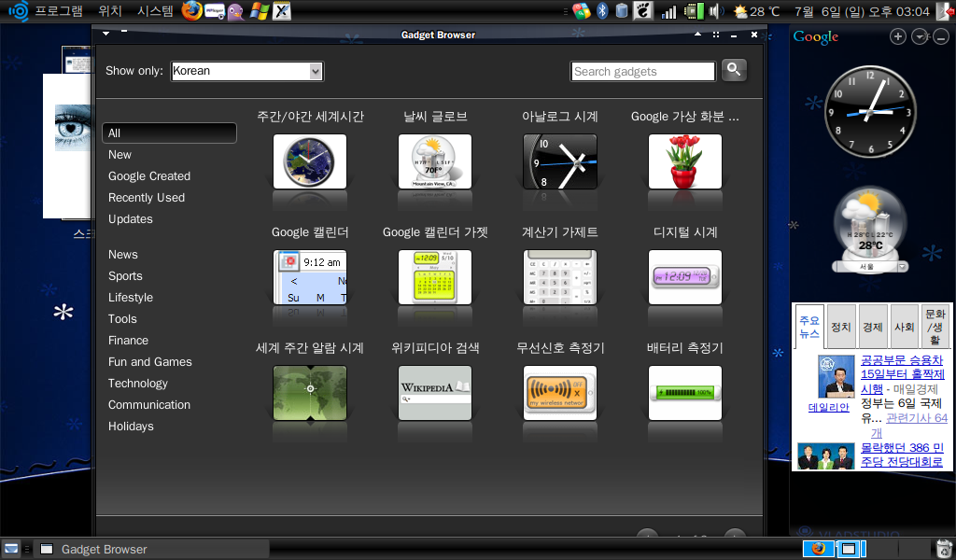Open the trash icon in bottom panel

coord(944,549)
